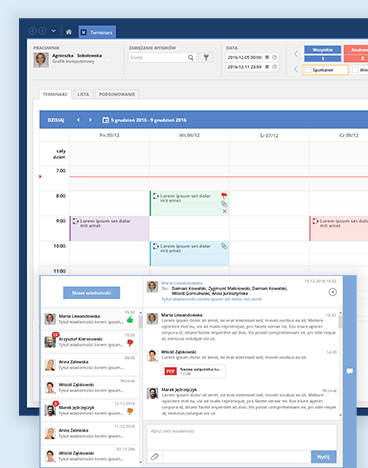
Task: Click the paperclip on the blue 10:00 event
Action: (224, 246)
